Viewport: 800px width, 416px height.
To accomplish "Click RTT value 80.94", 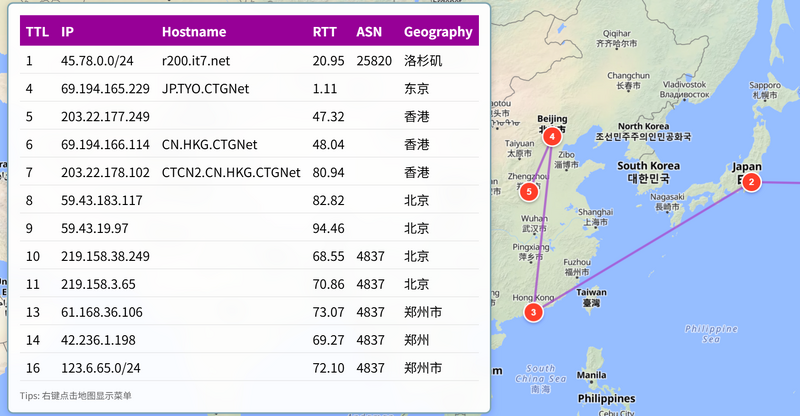I will click(329, 173).
